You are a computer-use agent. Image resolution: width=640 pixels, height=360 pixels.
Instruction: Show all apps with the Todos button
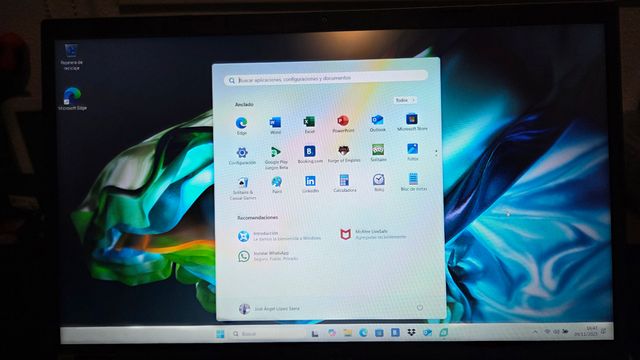pyautogui.click(x=404, y=100)
